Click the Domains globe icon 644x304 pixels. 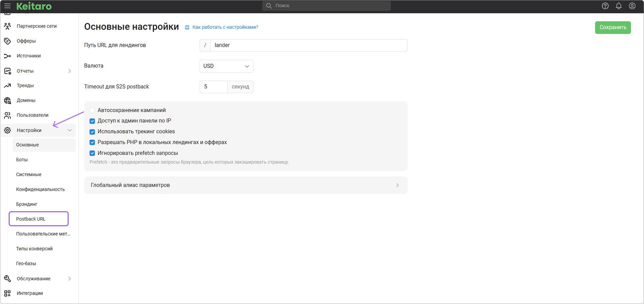[x=7, y=100]
